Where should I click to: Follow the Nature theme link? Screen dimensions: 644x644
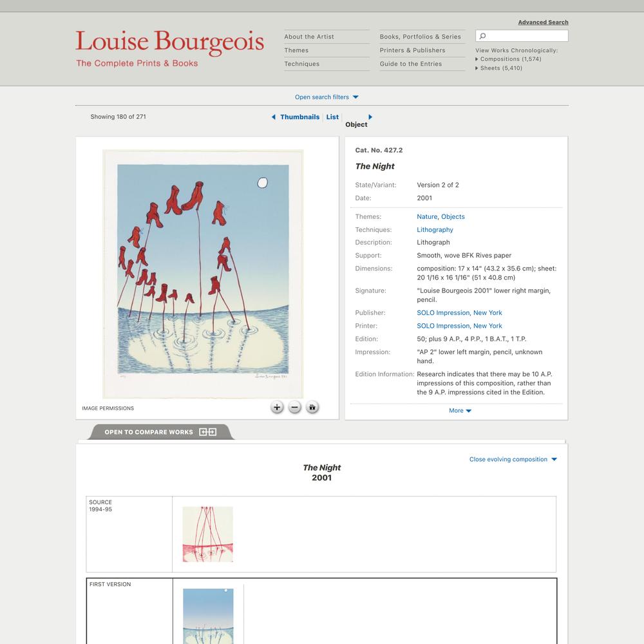point(427,217)
